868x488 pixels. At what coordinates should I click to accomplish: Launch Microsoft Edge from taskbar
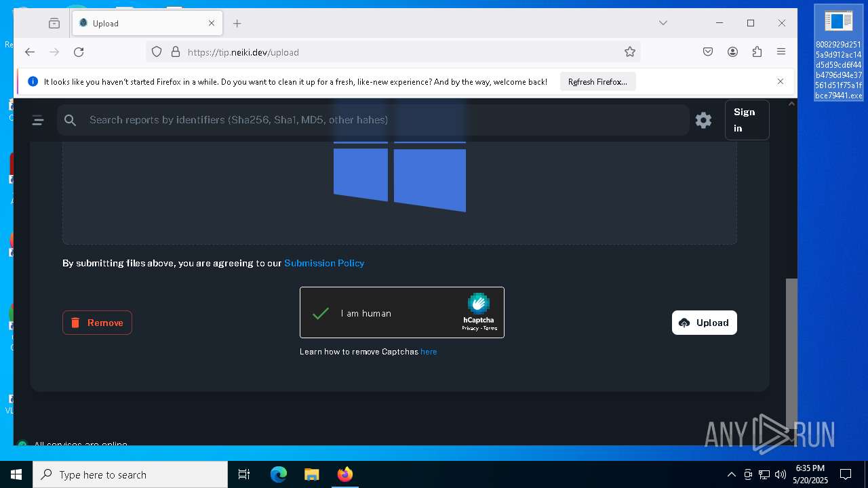279,474
